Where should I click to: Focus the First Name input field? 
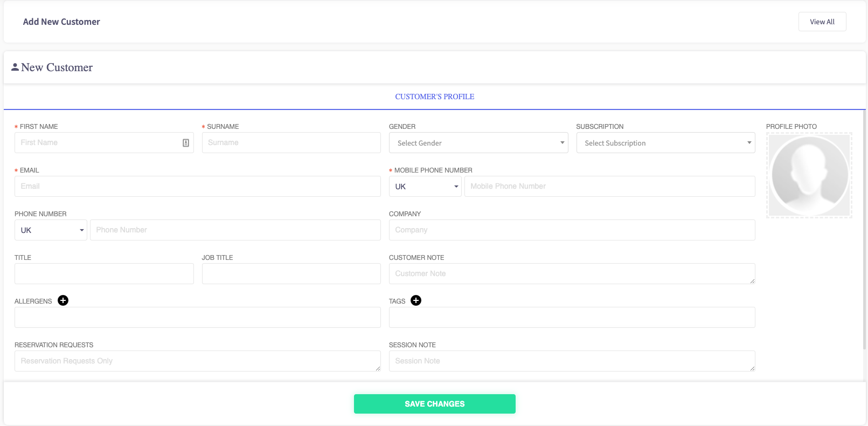pos(104,143)
